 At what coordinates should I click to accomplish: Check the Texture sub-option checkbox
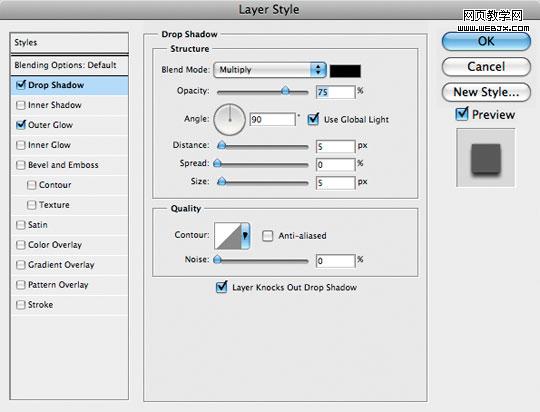pyautogui.click(x=31, y=205)
